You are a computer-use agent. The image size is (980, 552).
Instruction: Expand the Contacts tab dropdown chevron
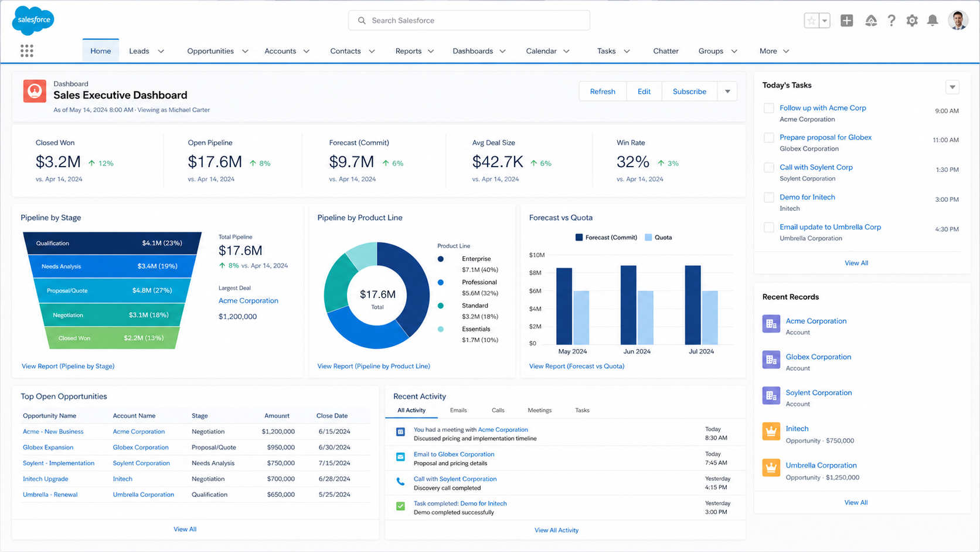(372, 51)
